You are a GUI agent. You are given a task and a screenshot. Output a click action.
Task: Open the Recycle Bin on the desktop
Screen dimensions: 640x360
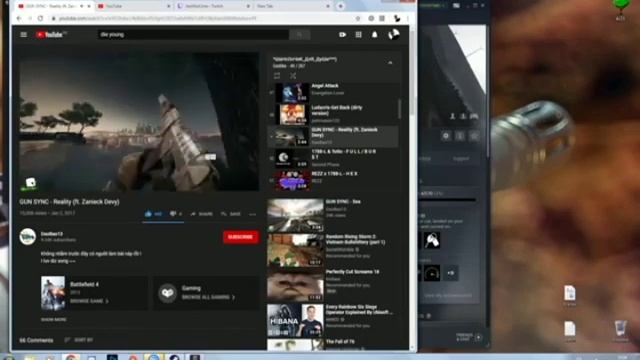[620, 330]
